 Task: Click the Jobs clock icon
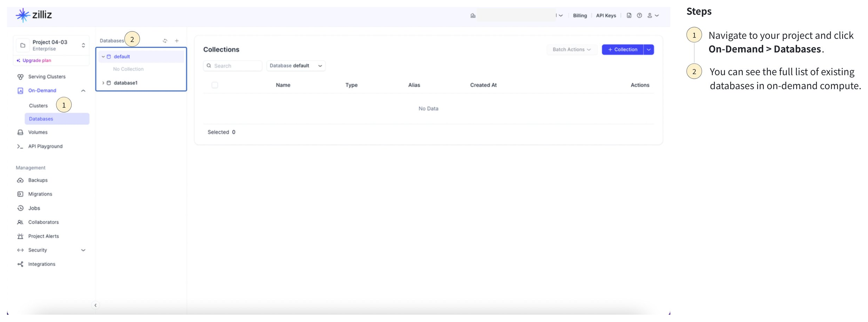click(x=20, y=208)
